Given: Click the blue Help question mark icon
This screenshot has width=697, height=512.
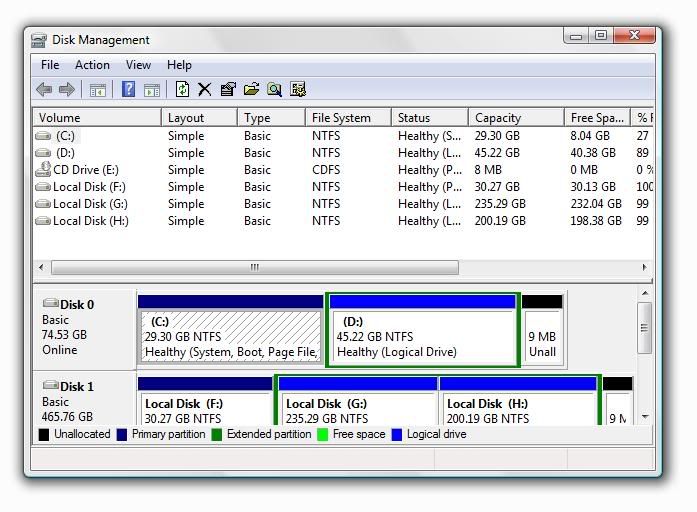Looking at the screenshot, I should tap(128, 90).
